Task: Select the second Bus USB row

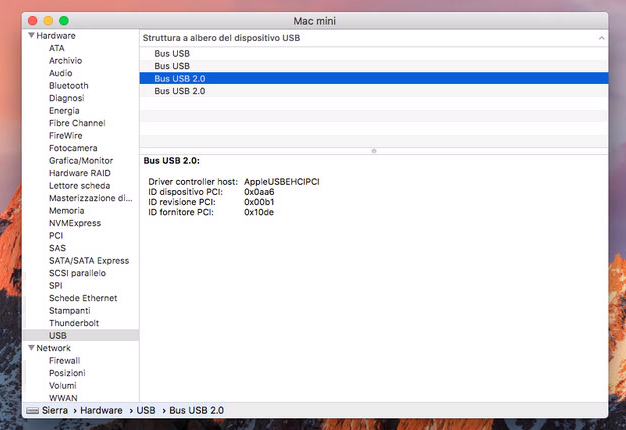Action: [x=374, y=66]
